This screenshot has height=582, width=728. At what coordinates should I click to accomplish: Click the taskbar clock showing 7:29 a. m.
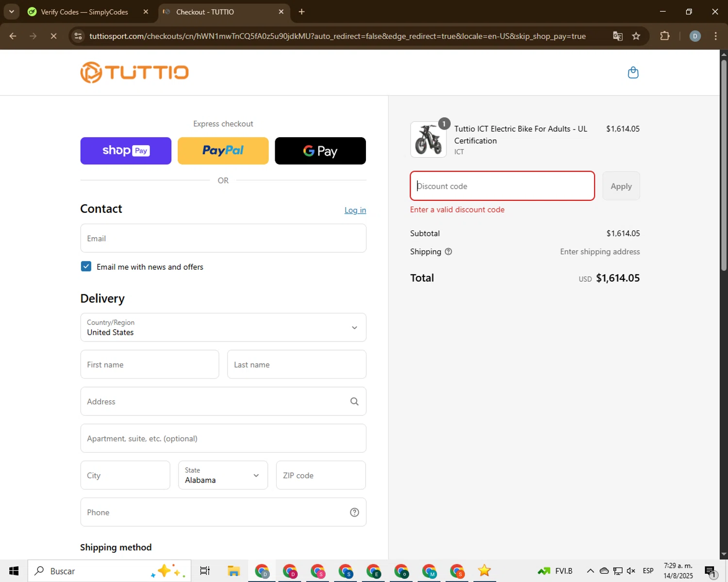678,571
